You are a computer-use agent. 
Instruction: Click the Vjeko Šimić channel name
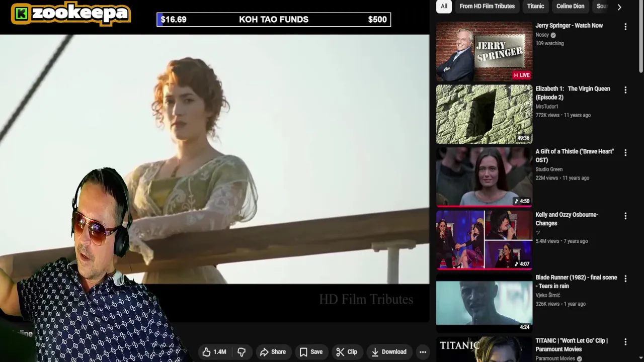tap(547, 295)
